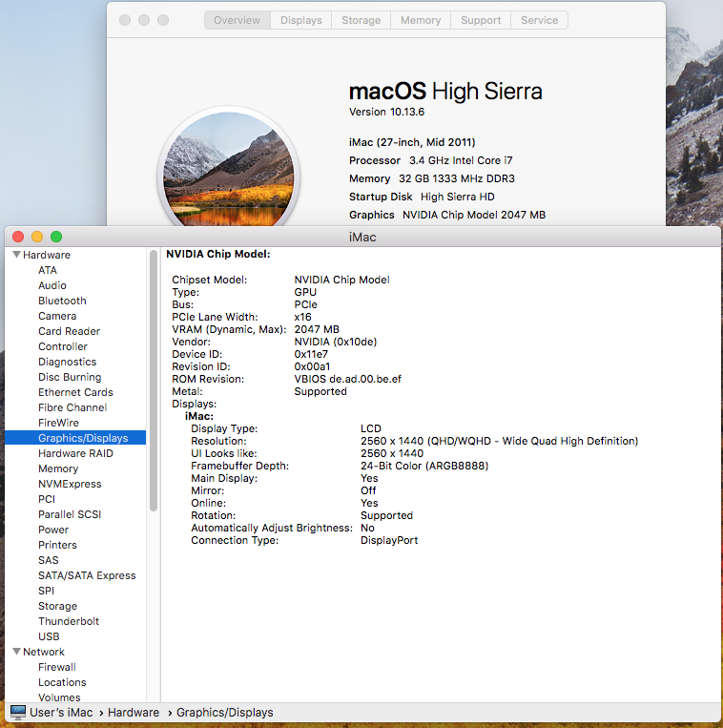Open the Memory tab in About This Mac
This screenshot has height=728, width=723.
click(x=421, y=20)
